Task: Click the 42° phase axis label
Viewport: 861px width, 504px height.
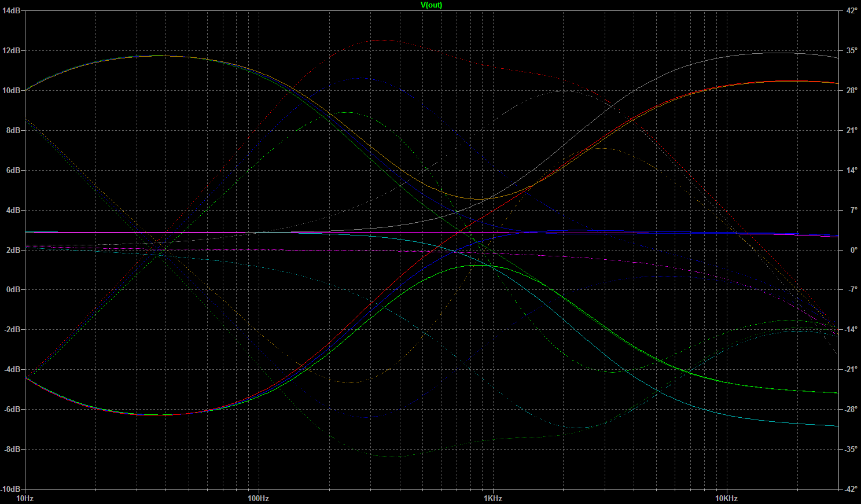Action: [851, 11]
